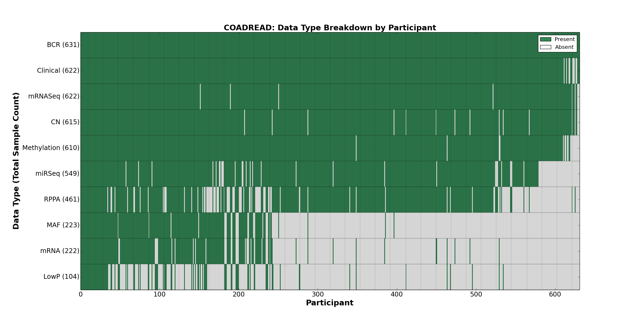The image size is (644, 322).
Task: Click the CN (615) row label
Action: pyautogui.click(x=65, y=122)
